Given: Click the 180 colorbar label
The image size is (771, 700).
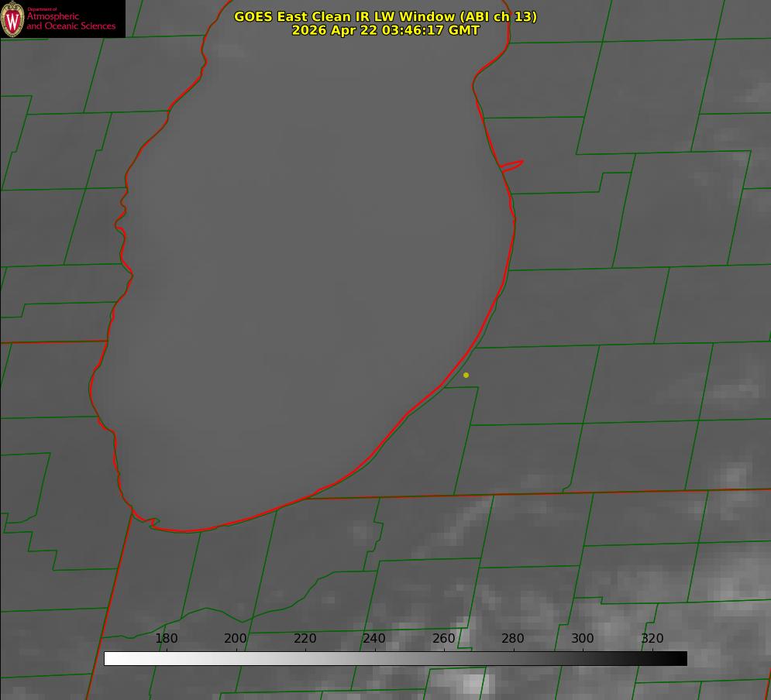Looking at the screenshot, I should pyautogui.click(x=166, y=638).
